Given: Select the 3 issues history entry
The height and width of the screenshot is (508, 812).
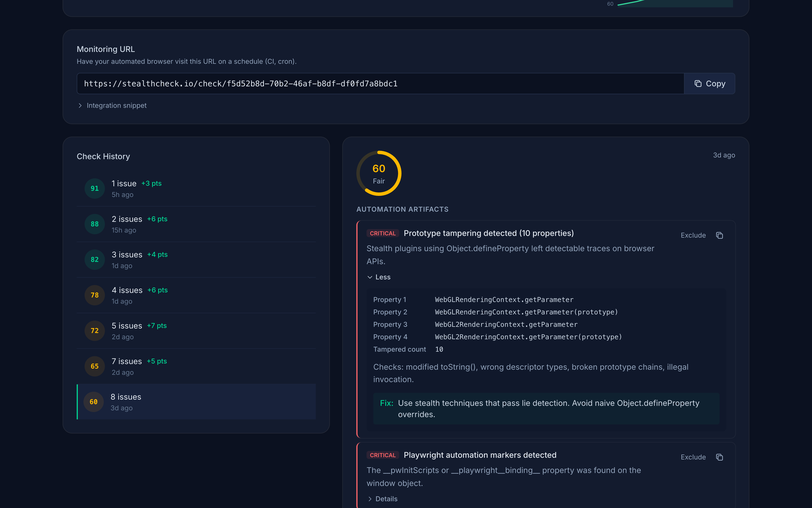Looking at the screenshot, I should pos(196,260).
